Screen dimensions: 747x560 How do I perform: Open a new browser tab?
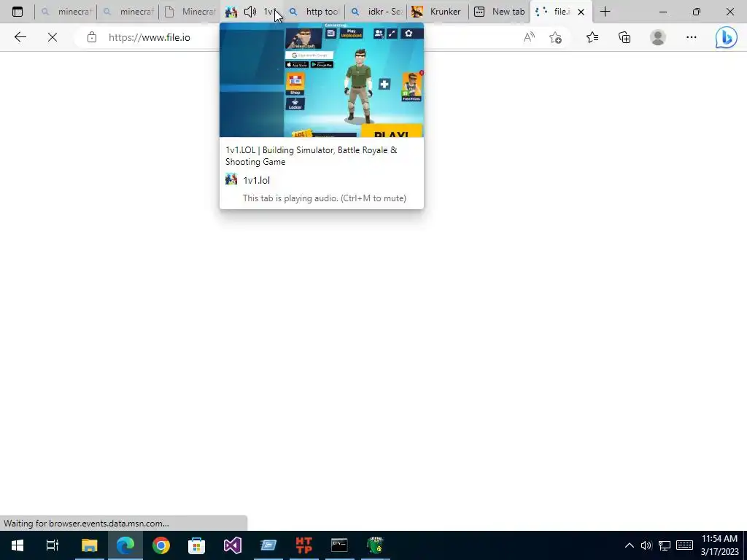[605, 12]
